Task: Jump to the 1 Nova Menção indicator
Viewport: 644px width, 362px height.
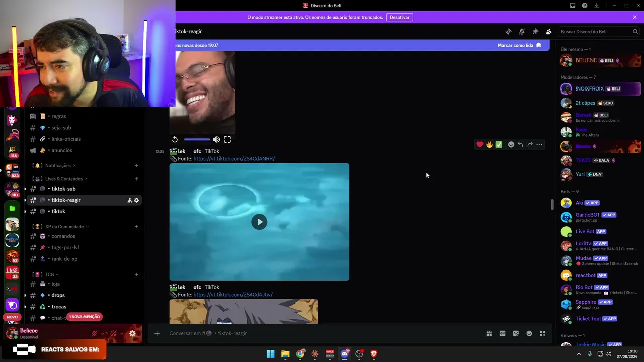Action: [85, 317]
